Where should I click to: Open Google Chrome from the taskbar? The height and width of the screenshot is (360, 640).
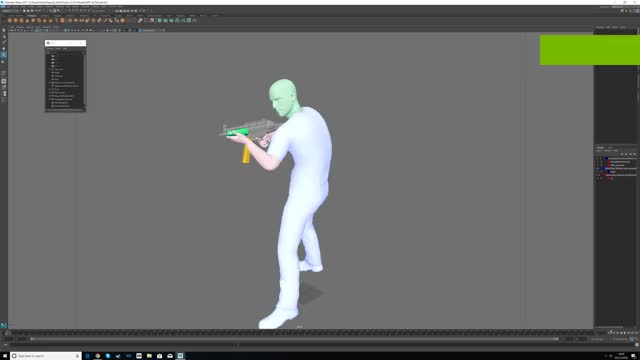click(98, 356)
